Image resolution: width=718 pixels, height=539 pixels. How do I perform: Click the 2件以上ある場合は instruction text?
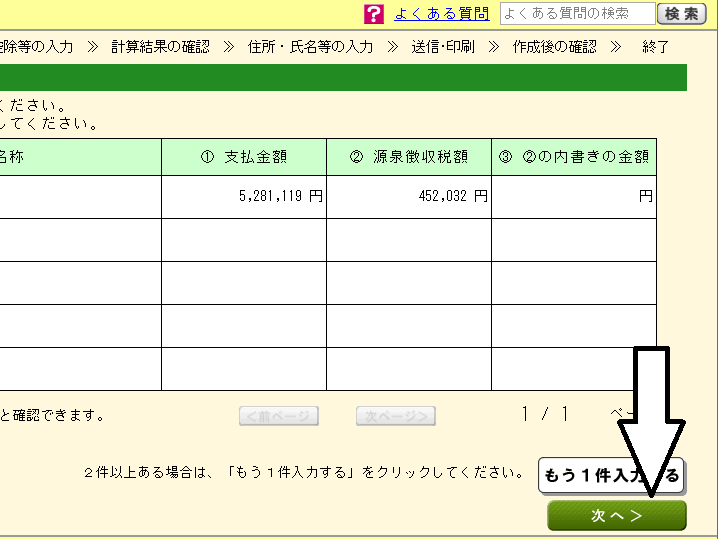point(304,473)
